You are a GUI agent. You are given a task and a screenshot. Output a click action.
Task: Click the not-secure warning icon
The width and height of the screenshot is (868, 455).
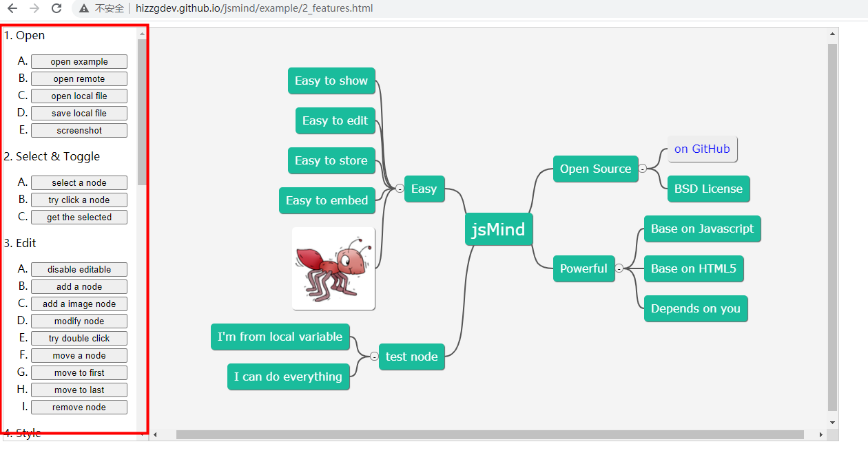pyautogui.click(x=83, y=9)
